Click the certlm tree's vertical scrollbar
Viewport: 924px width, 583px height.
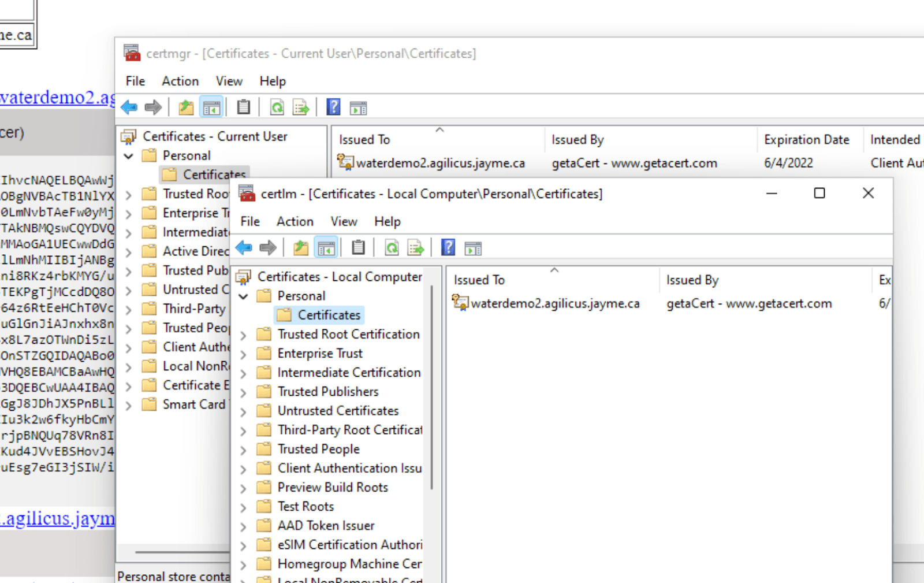click(431, 387)
